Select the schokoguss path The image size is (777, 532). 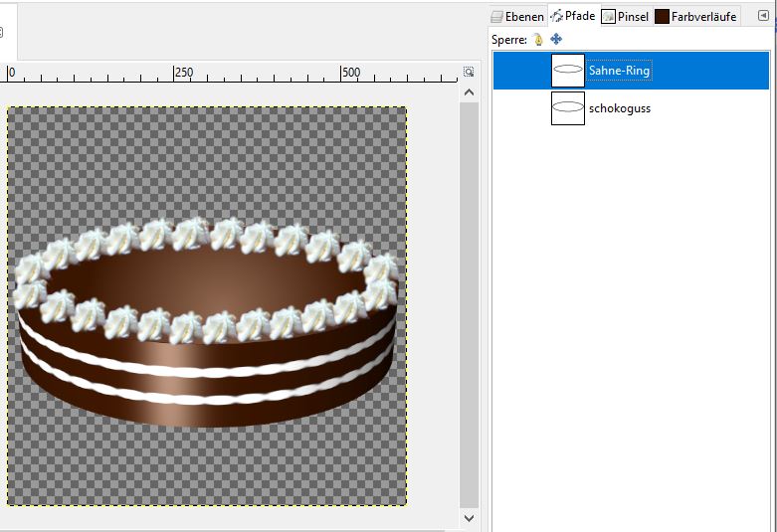(x=619, y=108)
